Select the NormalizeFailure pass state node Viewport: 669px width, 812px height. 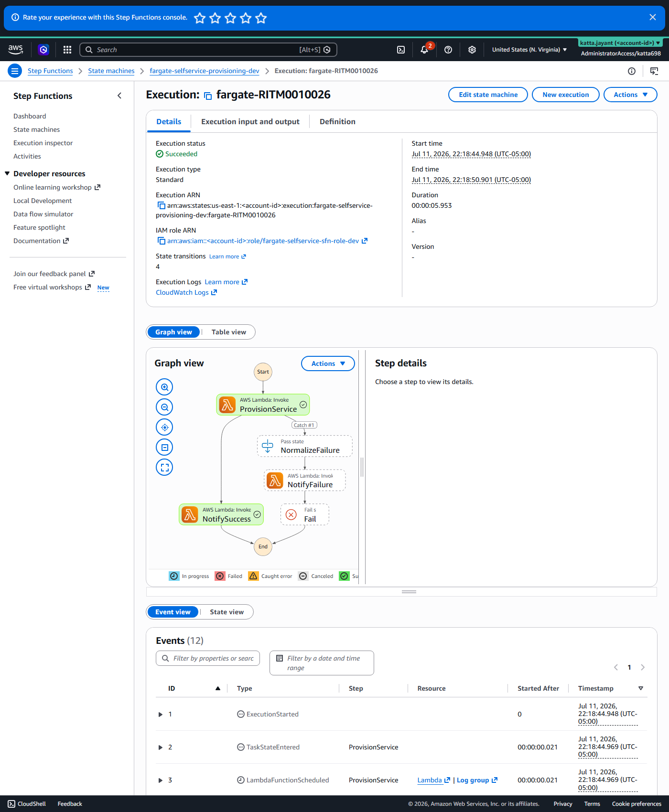pos(305,446)
